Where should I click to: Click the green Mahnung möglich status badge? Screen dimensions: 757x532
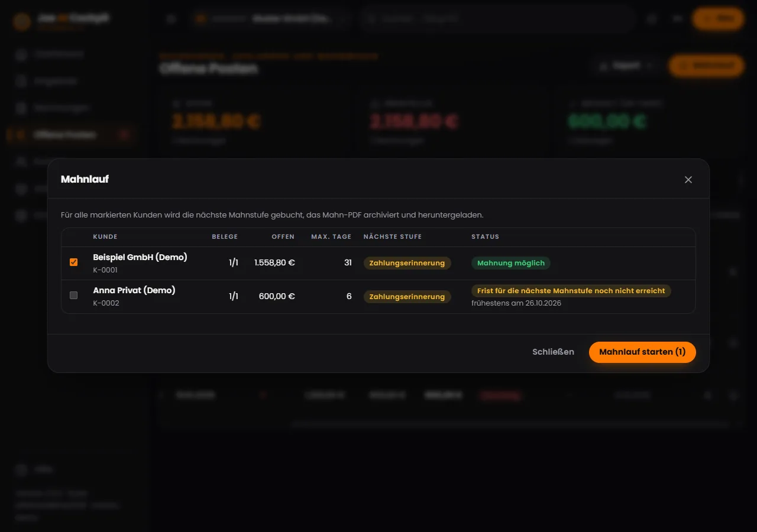click(x=511, y=263)
